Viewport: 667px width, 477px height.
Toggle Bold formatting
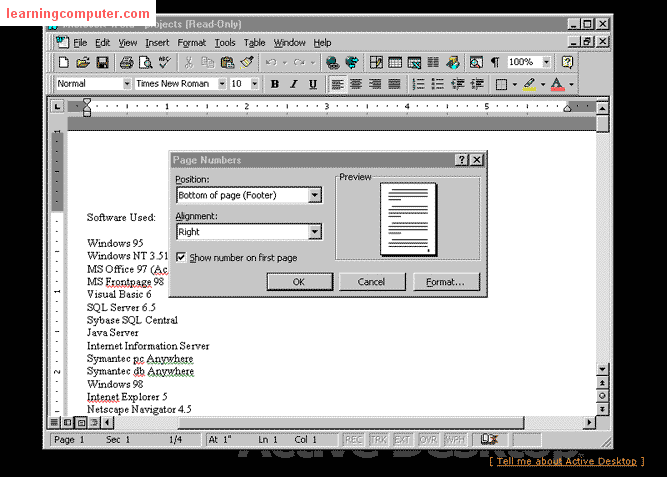click(x=275, y=84)
